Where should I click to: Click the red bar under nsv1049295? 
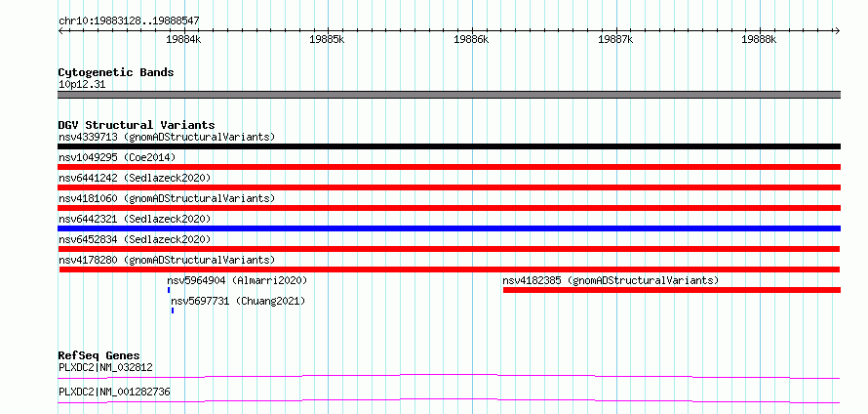(x=449, y=167)
